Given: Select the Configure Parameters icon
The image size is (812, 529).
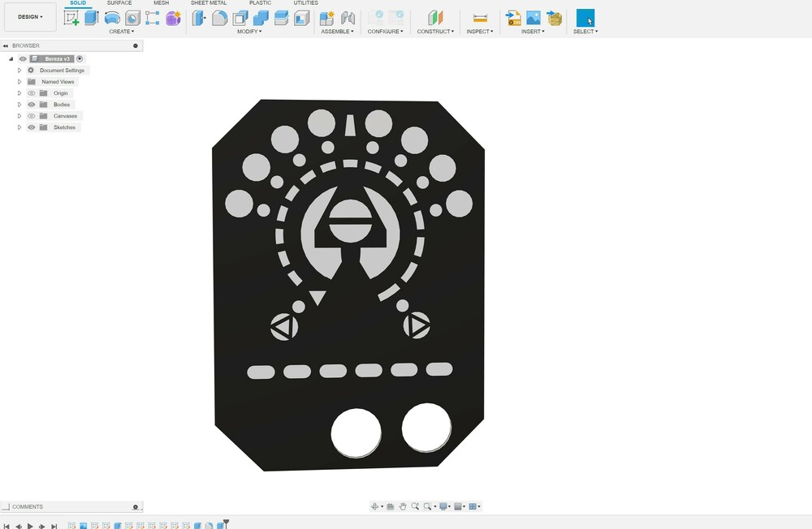Looking at the screenshot, I should [376, 18].
